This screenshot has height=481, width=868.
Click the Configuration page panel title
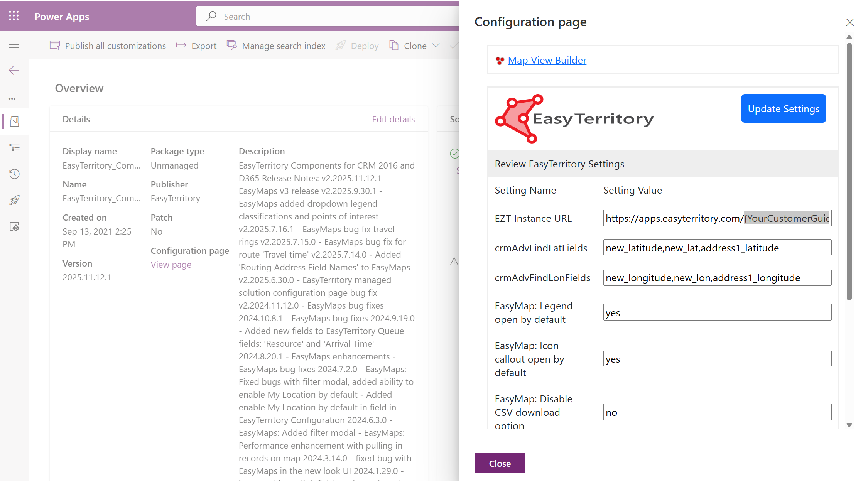[x=530, y=22]
